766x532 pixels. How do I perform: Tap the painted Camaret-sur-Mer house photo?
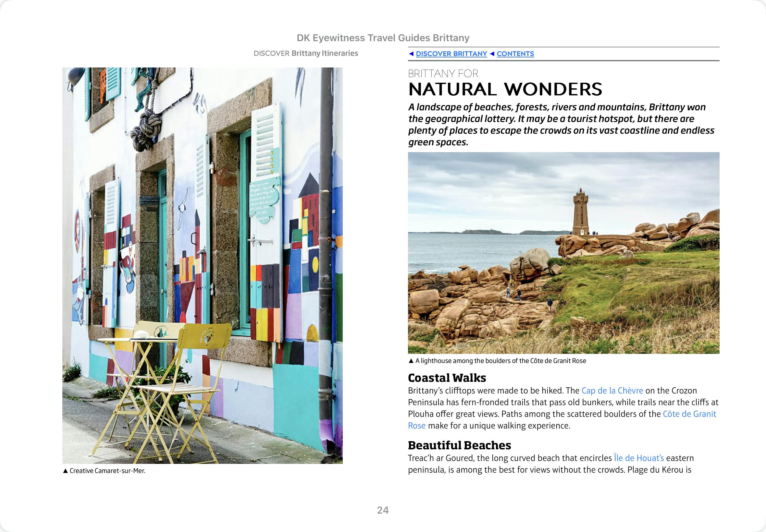pos(202,265)
